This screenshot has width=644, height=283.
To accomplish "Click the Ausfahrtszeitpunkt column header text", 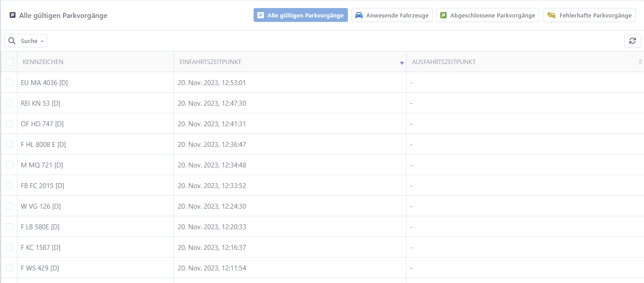I will [x=444, y=62].
